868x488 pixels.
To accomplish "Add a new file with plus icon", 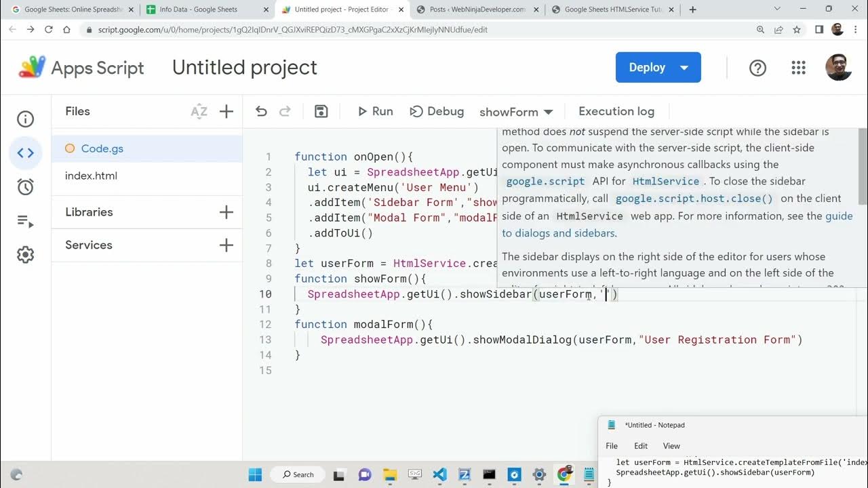I will pyautogui.click(x=226, y=112).
